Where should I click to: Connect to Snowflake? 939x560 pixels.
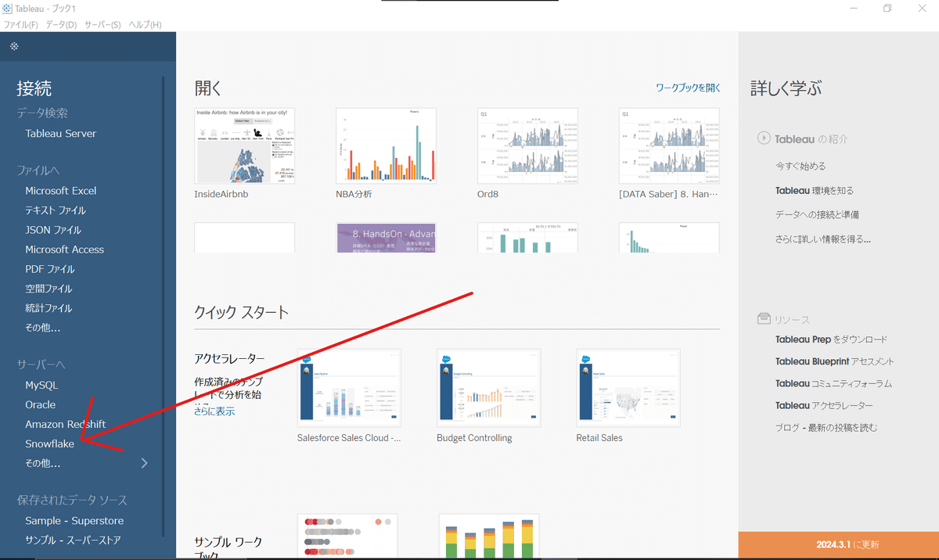pyautogui.click(x=50, y=443)
